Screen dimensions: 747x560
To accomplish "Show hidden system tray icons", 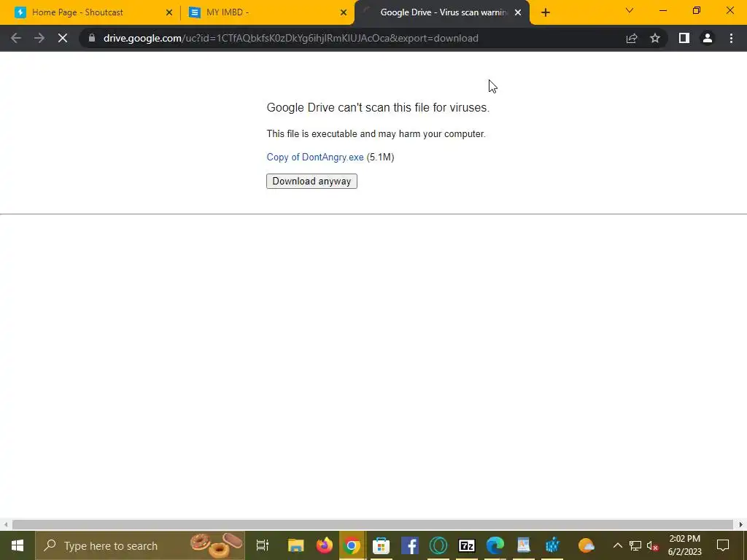I will tap(617, 545).
